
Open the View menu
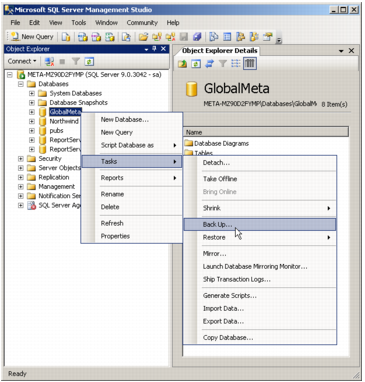point(56,23)
